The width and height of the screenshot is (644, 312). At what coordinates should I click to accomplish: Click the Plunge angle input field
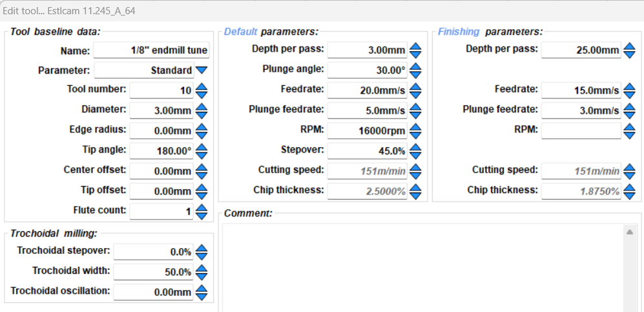pos(368,70)
